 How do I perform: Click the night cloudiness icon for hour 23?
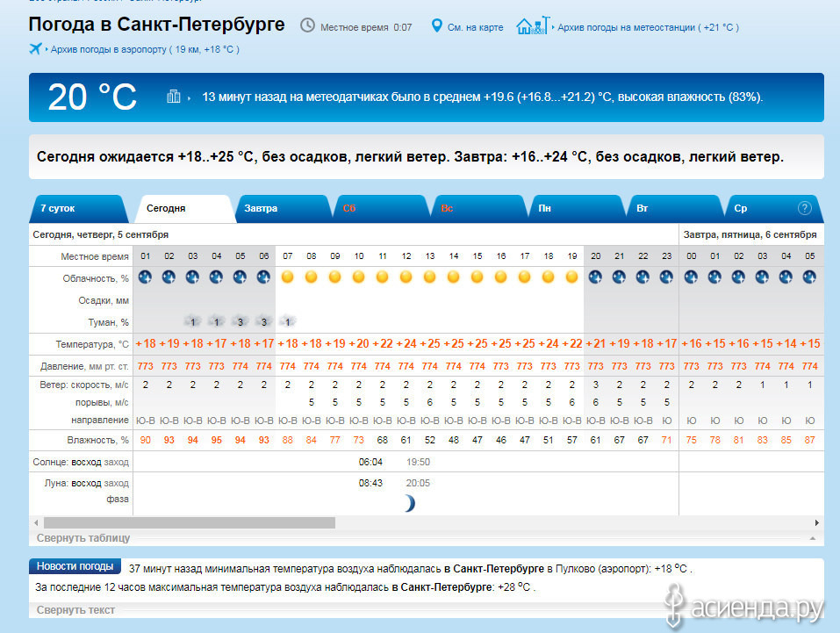click(x=666, y=277)
